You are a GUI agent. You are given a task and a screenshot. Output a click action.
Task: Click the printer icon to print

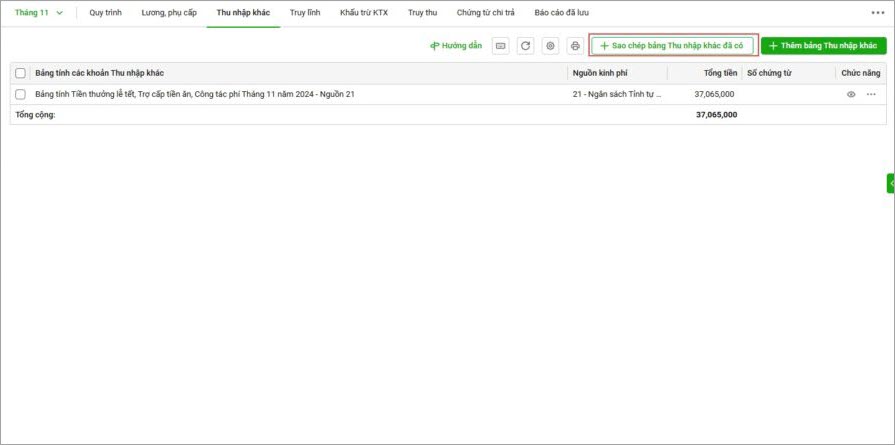pyautogui.click(x=575, y=46)
